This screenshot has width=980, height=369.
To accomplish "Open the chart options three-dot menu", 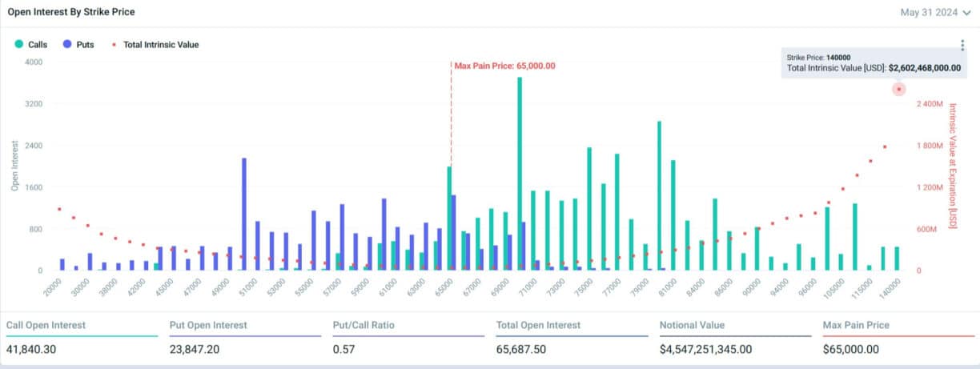I will pos(962,46).
